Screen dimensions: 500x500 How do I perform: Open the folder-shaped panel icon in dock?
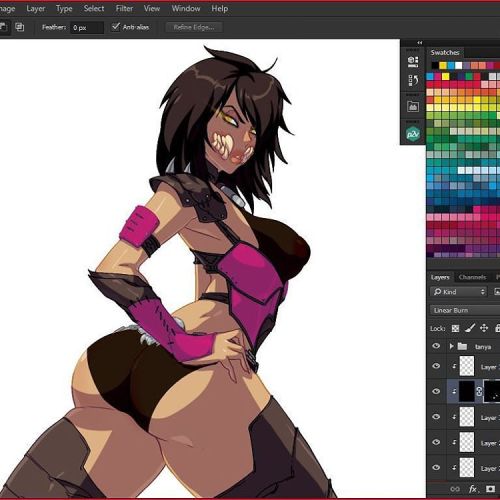413,107
